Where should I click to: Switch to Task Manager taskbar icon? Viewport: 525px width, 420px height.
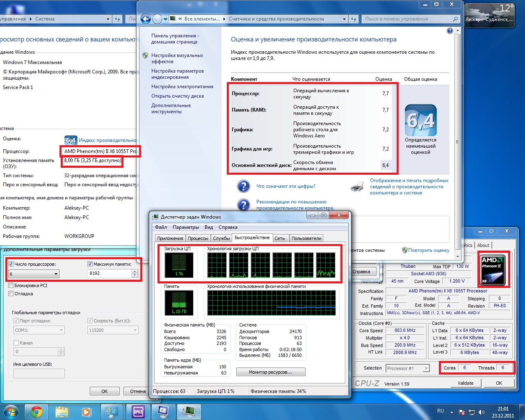(x=189, y=411)
